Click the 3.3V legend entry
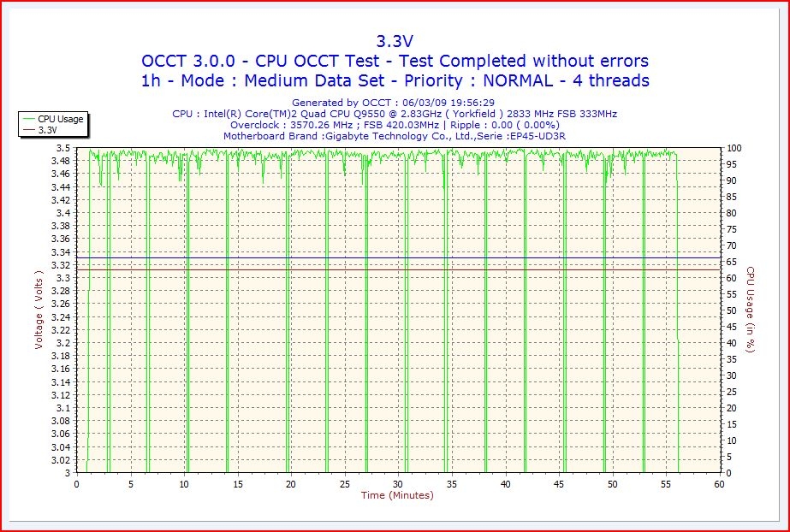The height and width of the screenshot is (532, 790). click(x=40, y=130)
